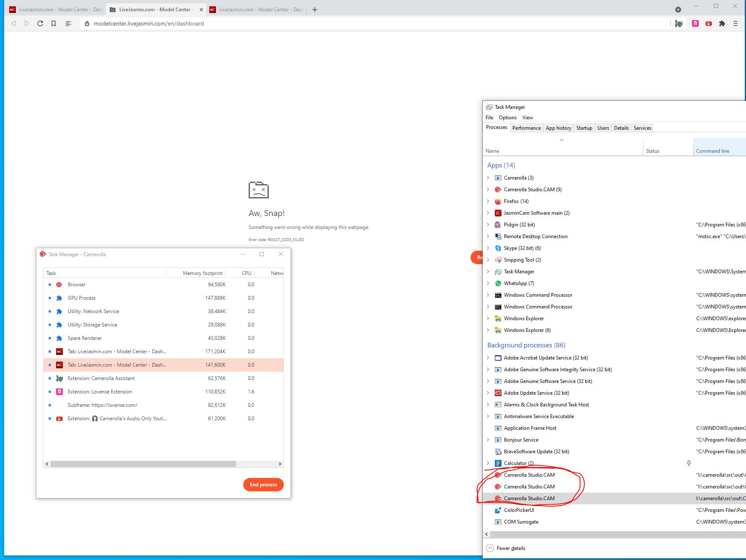Open a new browser tab
Viewport: 746px width, 560px height.
(315, 9)
